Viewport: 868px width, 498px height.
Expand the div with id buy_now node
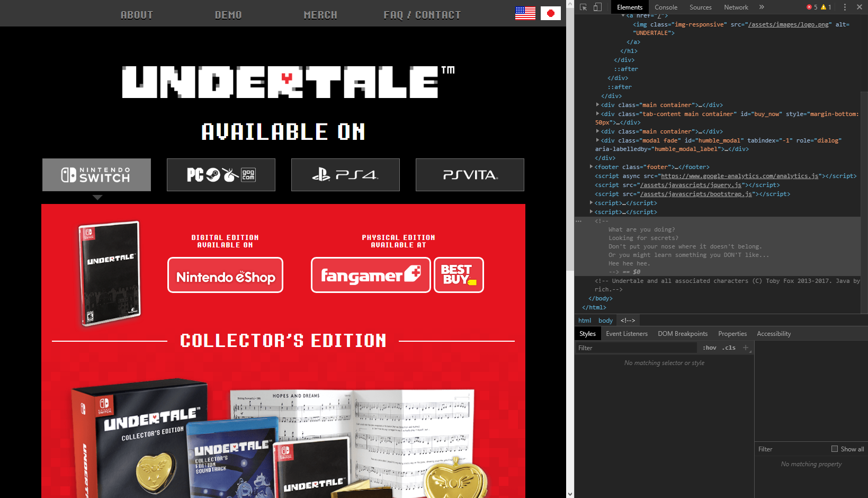coord(597,114)
